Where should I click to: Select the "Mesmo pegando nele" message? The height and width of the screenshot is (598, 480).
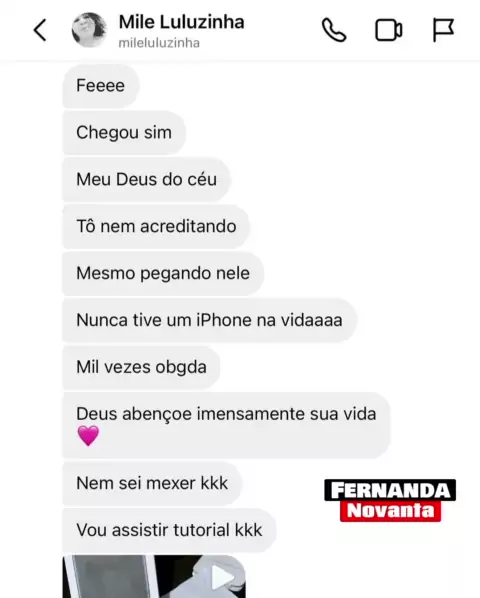(x=163, y=273)
